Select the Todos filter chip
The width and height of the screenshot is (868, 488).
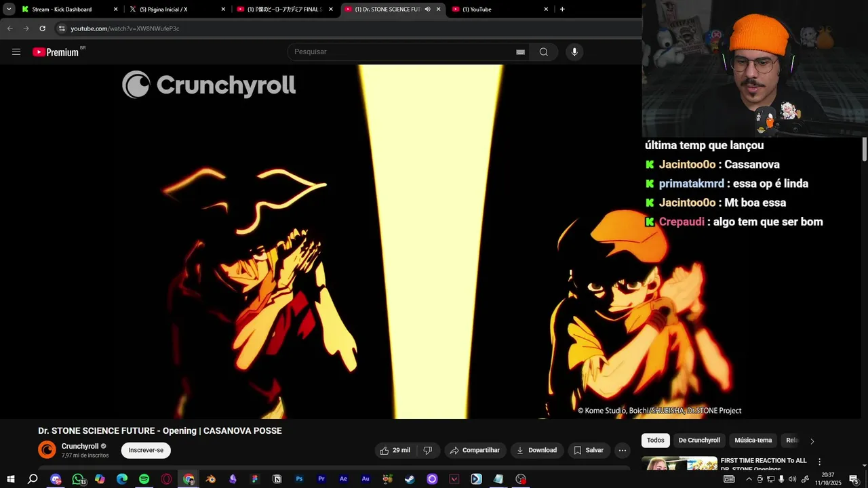coord(656,441)
